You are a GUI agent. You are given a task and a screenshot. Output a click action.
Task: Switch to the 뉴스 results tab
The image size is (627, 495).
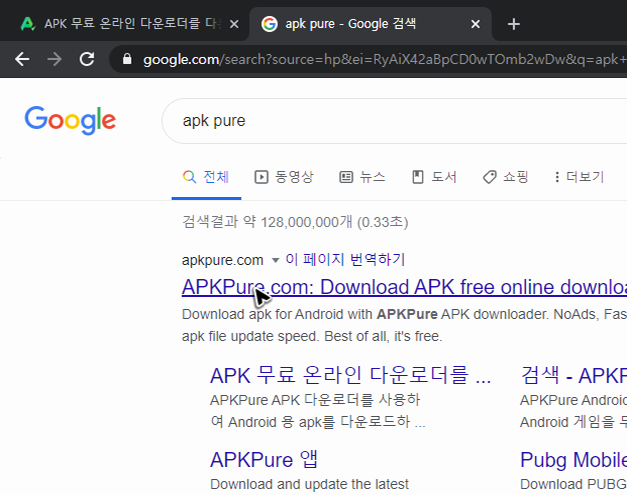point(362,177)
